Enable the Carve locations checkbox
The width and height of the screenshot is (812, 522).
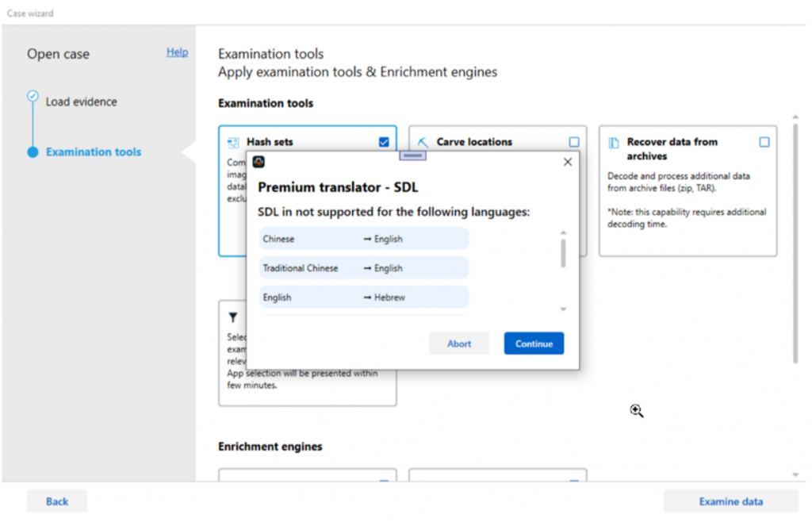(574, 142)
